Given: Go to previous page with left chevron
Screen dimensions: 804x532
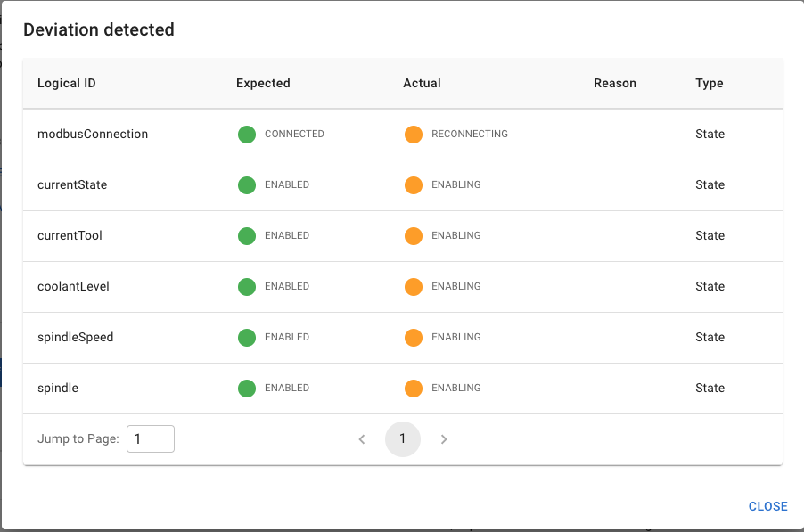Looking at the screenshot, I should (x=362, y=439).
